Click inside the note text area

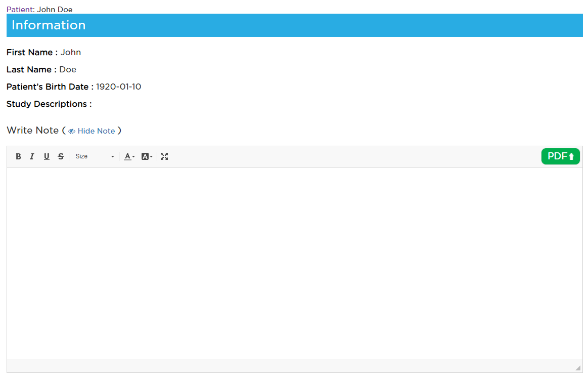click(294, 263)
